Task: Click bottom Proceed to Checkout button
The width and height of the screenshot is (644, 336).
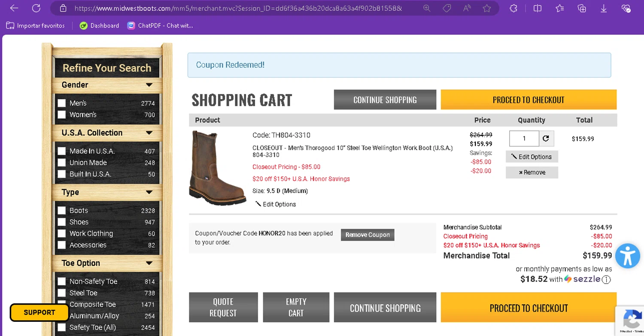Action: (x=529, y=308)
